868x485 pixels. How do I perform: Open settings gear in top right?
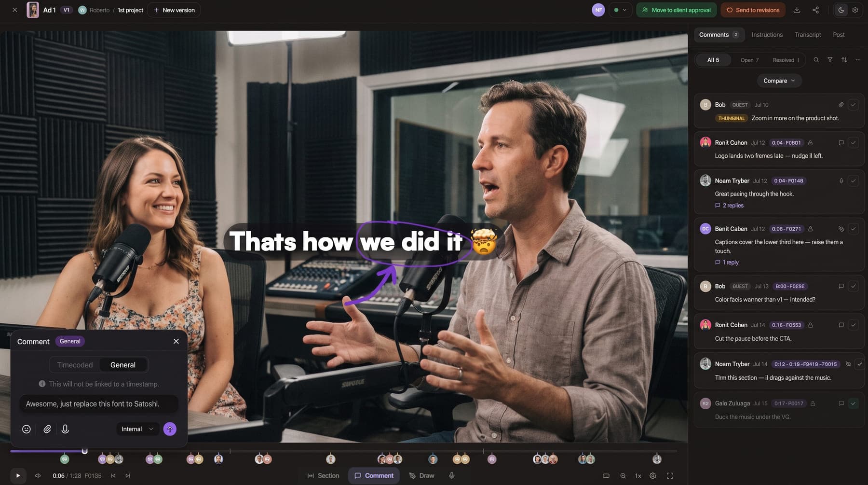(855, 10)
